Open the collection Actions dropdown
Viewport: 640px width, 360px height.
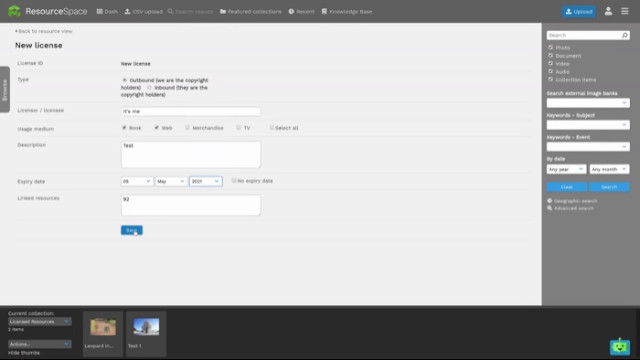40,344
